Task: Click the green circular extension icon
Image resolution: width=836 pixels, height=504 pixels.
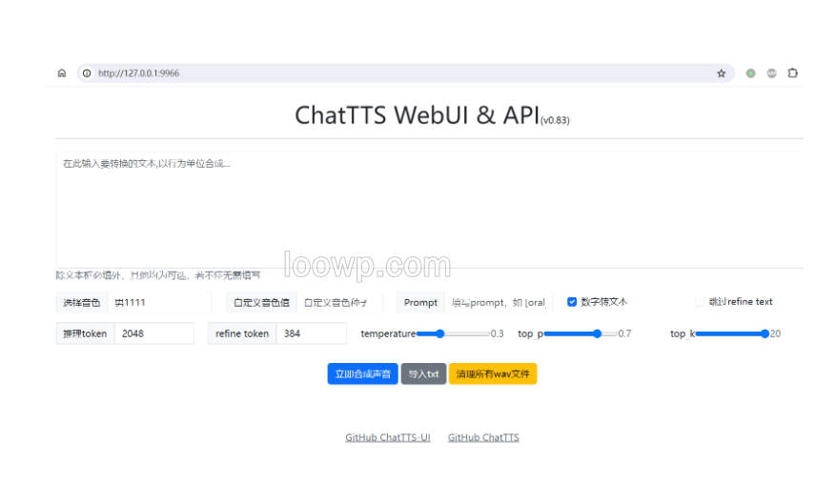Action: [750, 73]
